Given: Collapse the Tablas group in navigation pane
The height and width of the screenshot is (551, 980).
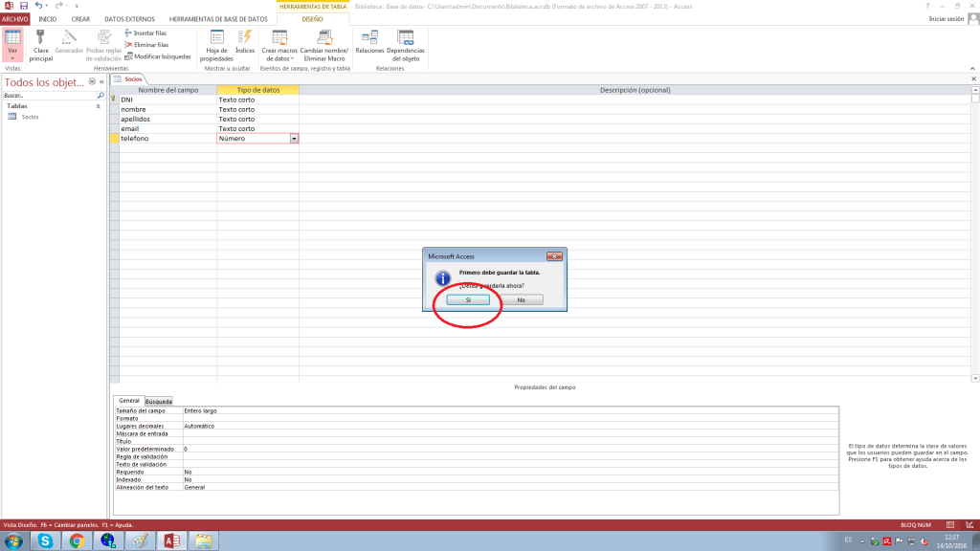Looking at the screenshot, I should [97, 106].
